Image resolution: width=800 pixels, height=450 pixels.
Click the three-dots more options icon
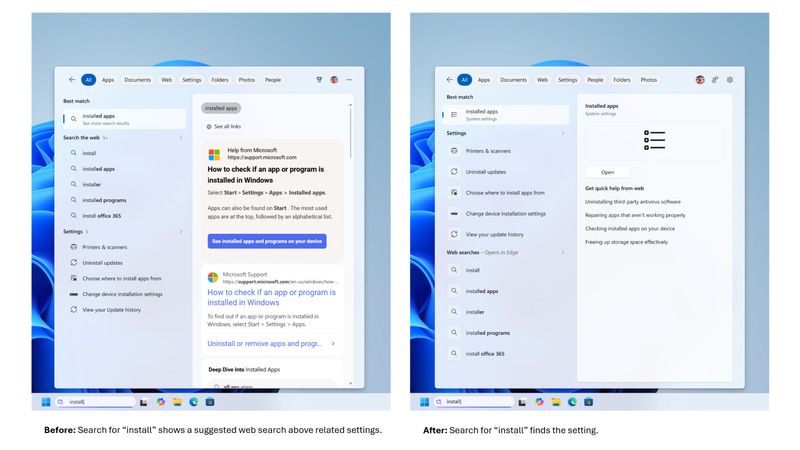coord(349,80)
